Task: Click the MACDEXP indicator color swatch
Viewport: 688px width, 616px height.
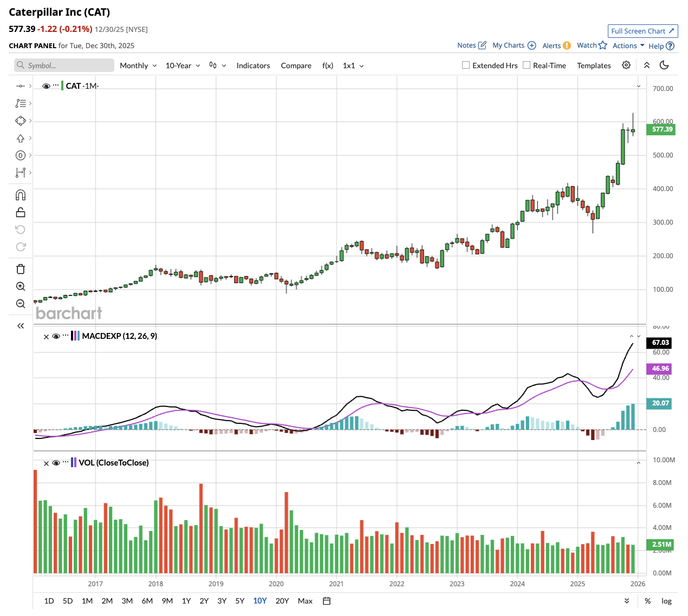Action: click(75, 336)
